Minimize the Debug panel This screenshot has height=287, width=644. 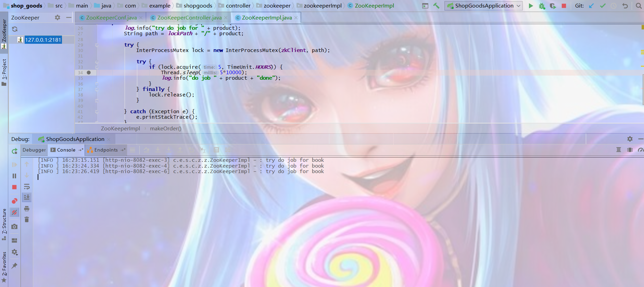[x=641, y=139]
